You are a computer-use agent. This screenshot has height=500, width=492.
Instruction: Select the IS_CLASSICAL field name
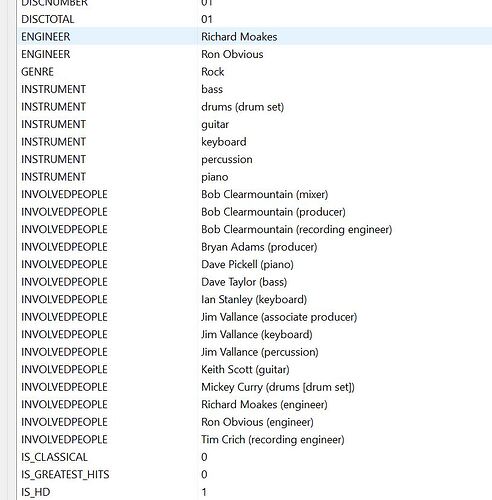54,457
